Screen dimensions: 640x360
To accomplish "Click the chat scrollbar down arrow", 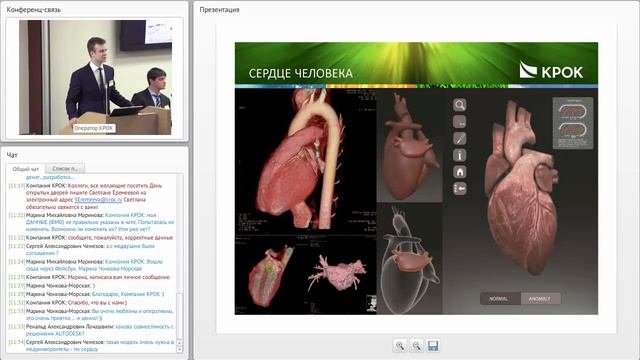I will (x=179, y=349).
